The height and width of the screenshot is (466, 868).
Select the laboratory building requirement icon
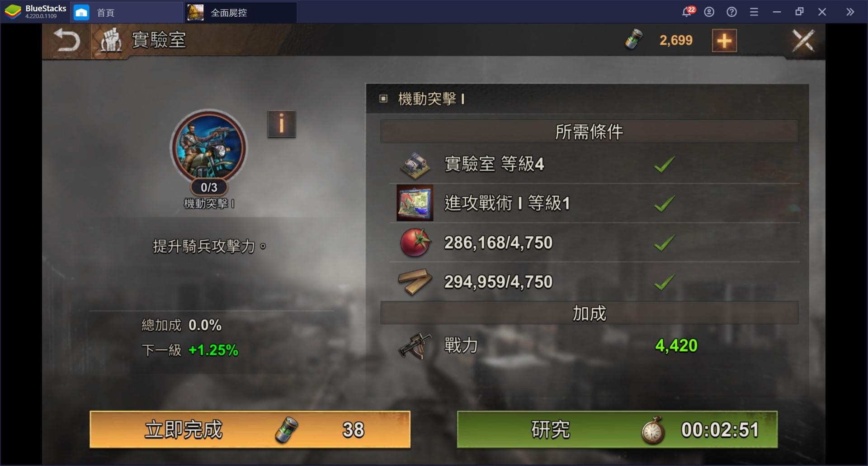click(x=415, y=164)
